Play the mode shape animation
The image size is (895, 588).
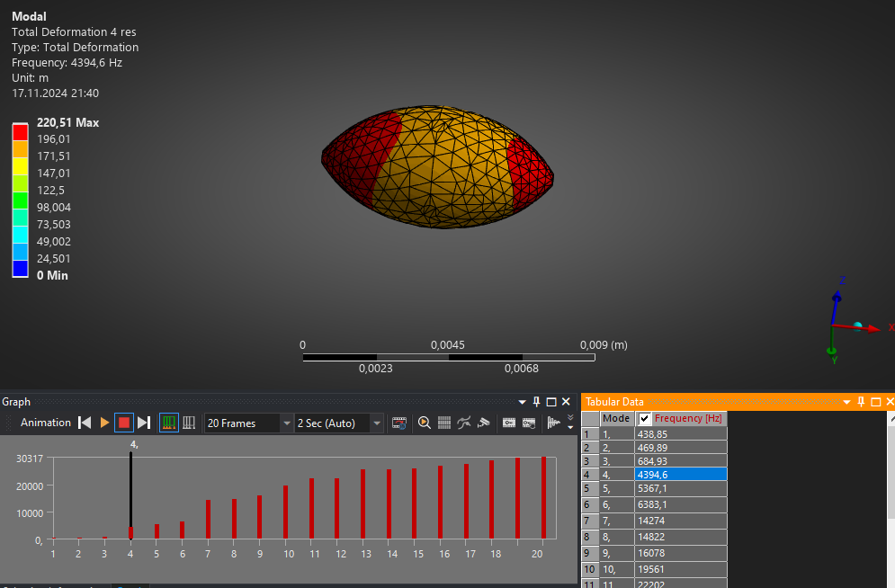104,423
